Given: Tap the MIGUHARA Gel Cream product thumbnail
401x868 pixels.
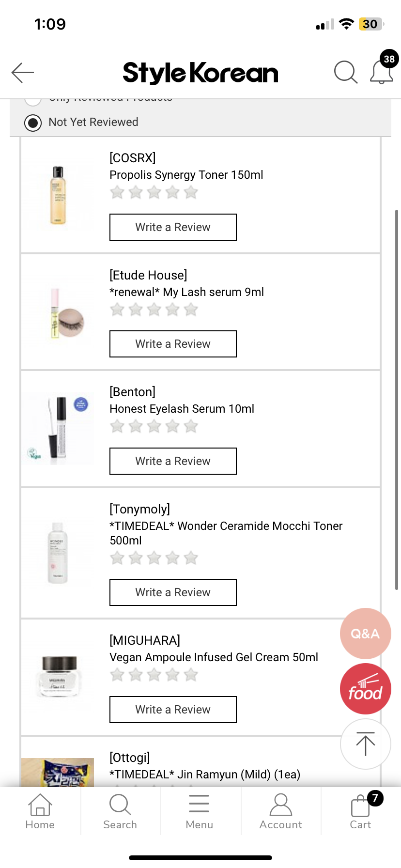Looking at the screenshot, I should [58, 677].
